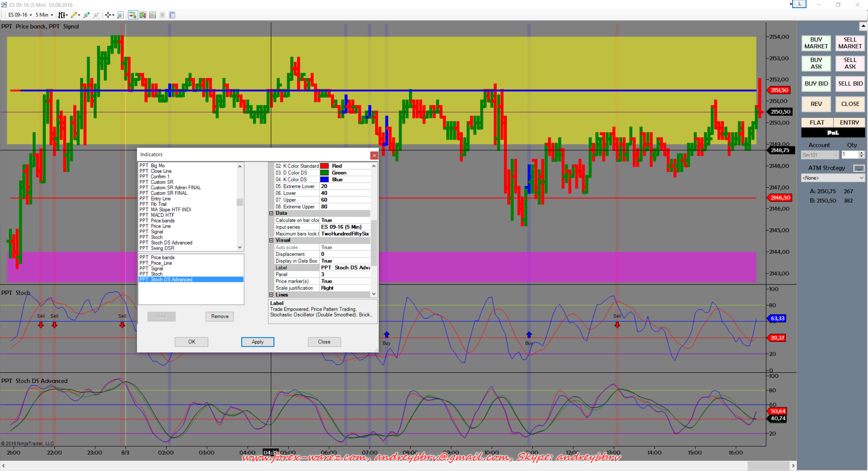Collapse the Visual property section
The height and width of the screenshot is (471, 868).
click(271, 240)
